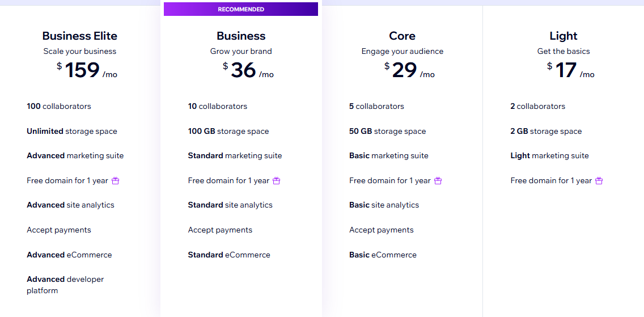Image resolution: width=644 pixels, height=317 pixels.
Task: Select the Business plan title
Action: click(x=241, y=36)
